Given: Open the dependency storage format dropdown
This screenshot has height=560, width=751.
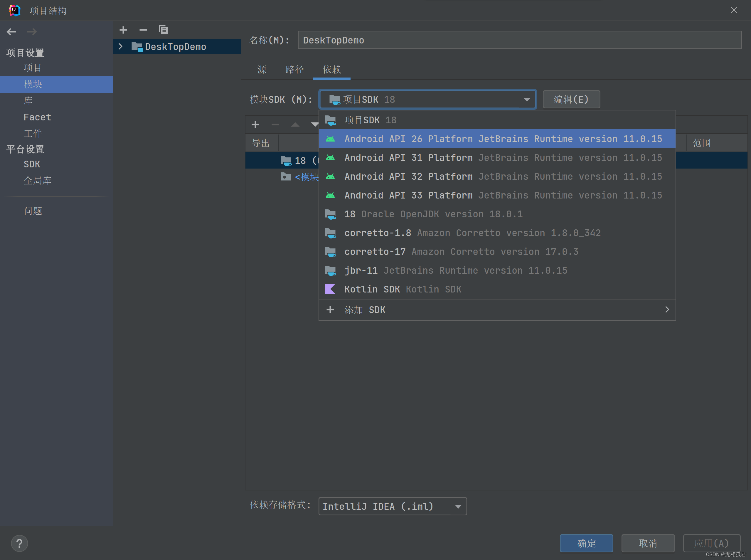Looking at the screenshot, I should tap(393, 506).
